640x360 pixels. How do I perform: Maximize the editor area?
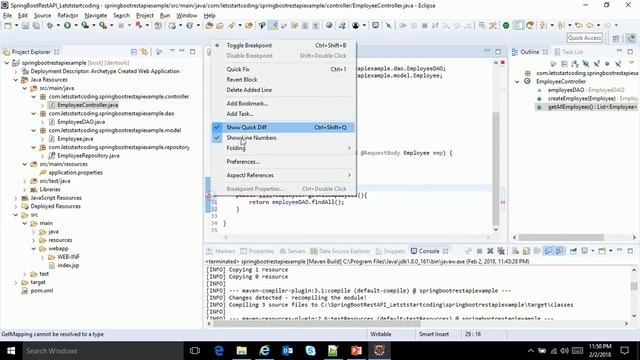click(498, 52)
